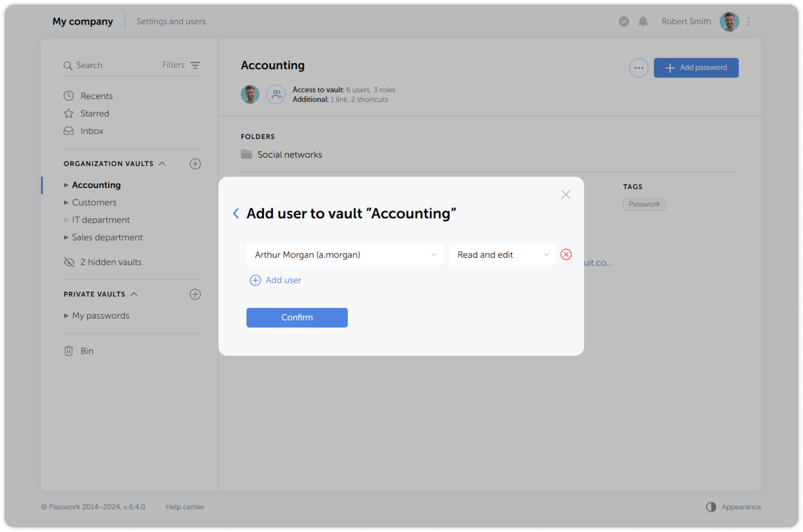803x532 pixels.
Task: Show the 2 hidden vaults
Action: point(111,262)
